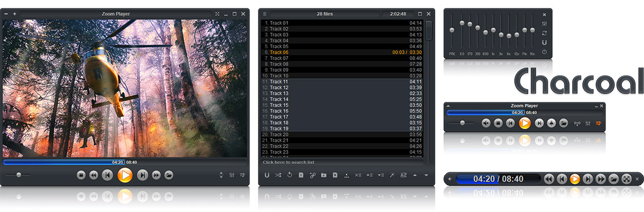Collapse the control bar's left arrow
Image resolution: width=644 pixels, height=212 pixels.
[x=450, y=179]
